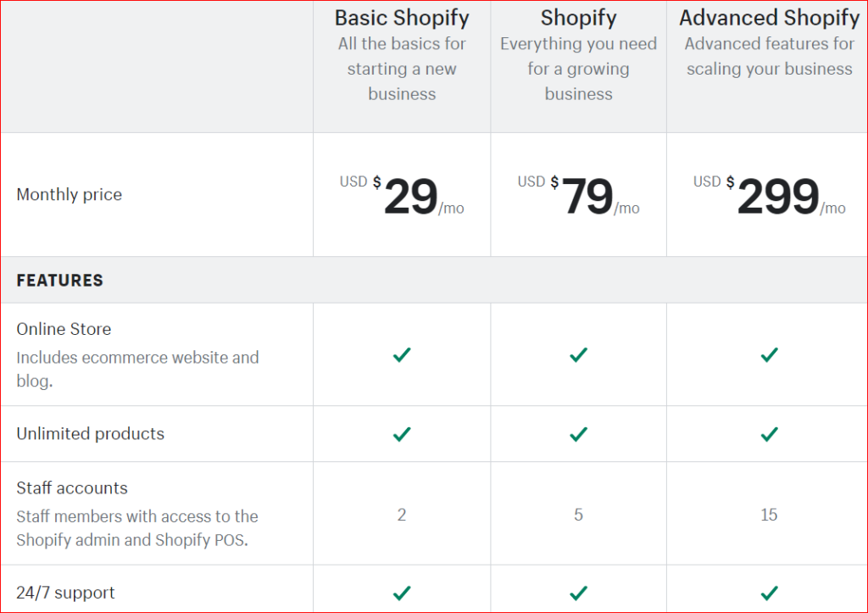Click the Monthly price row label

point(70,195)
